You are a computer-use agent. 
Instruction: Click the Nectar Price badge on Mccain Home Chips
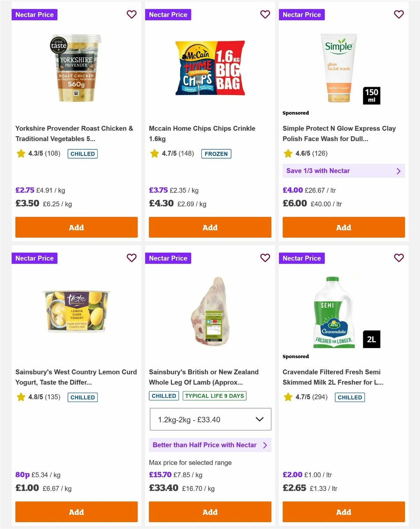pos(168,14)
